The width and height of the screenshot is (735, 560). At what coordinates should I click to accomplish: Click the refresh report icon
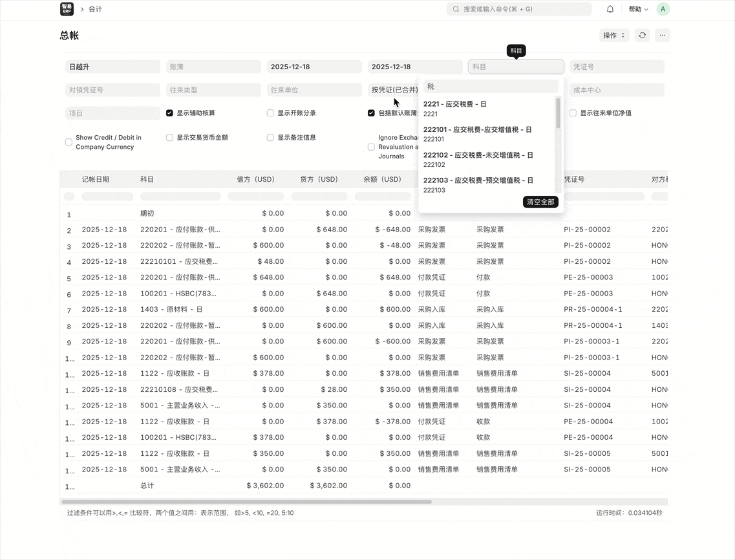(x=642, y=36)
